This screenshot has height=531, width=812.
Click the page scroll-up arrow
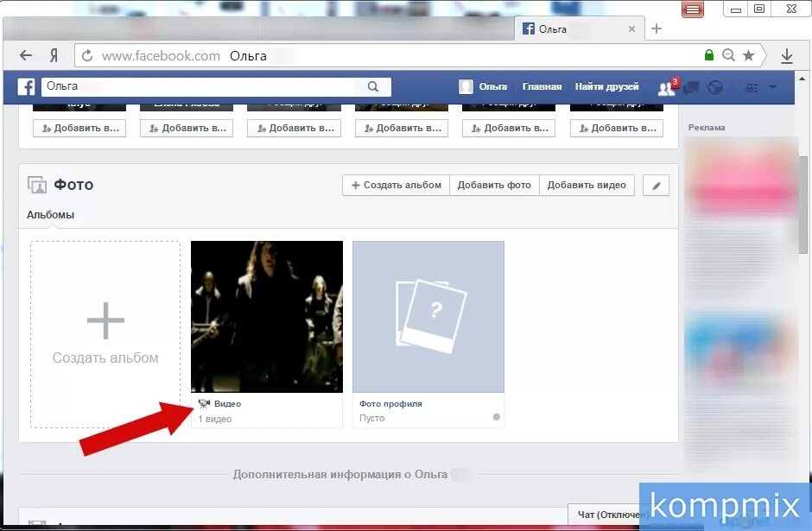tap(802, 79)
